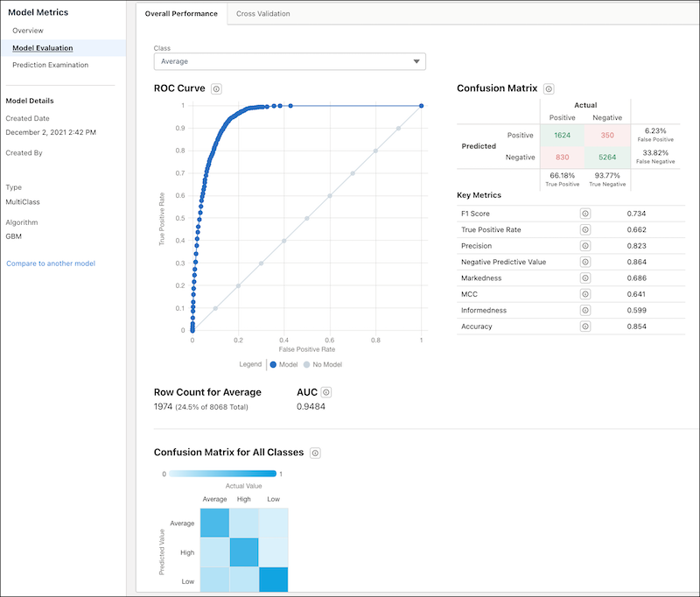Image resolution: width=700 pixels, height=597 pixels.
Task: Show info for Negative Predictive Value
Action: (585, 262)
